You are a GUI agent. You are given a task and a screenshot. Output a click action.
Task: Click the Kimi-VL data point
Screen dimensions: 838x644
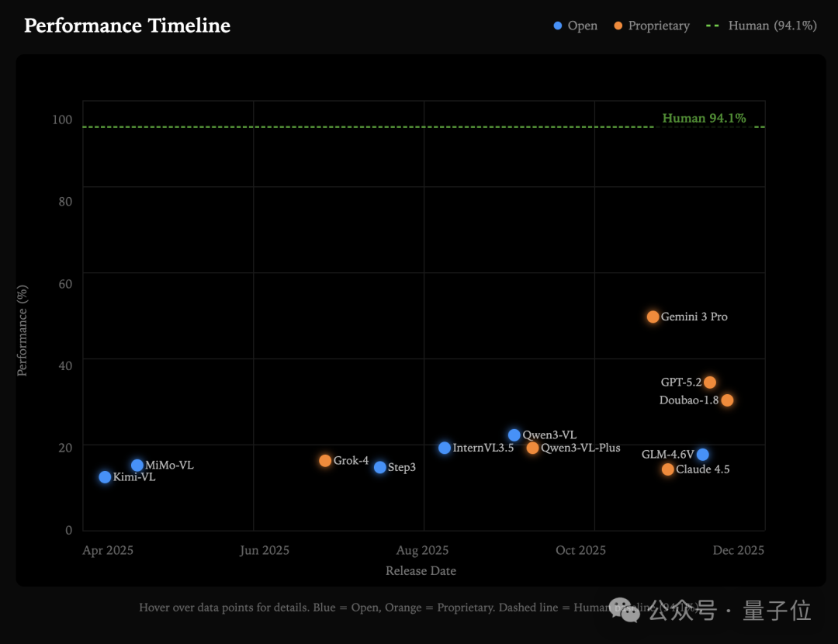(x=105, y=476)
